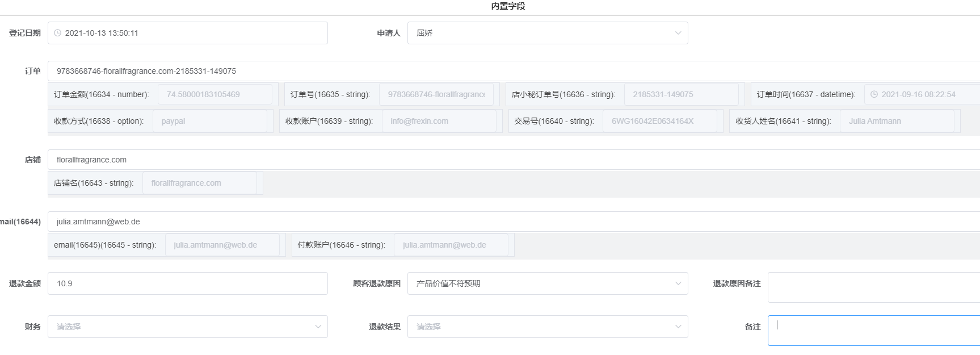The image size is (980, 355).
Task: Open the 退款结果 refund result dropdown
Action: tap(547, 327)
